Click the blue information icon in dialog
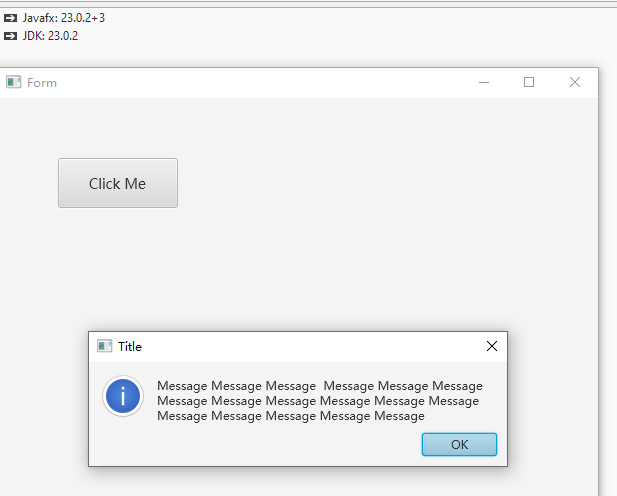Image resolution: width=617 pixels, height=496 pixels. click(x=123, y=396)
